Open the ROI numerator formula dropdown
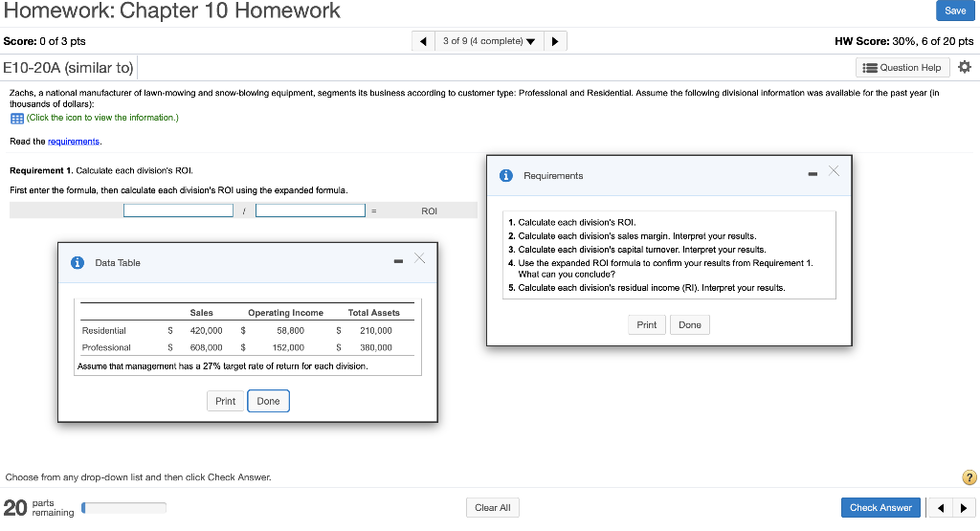The width and height of the screenshot is (980, 531). click(178, 210)
